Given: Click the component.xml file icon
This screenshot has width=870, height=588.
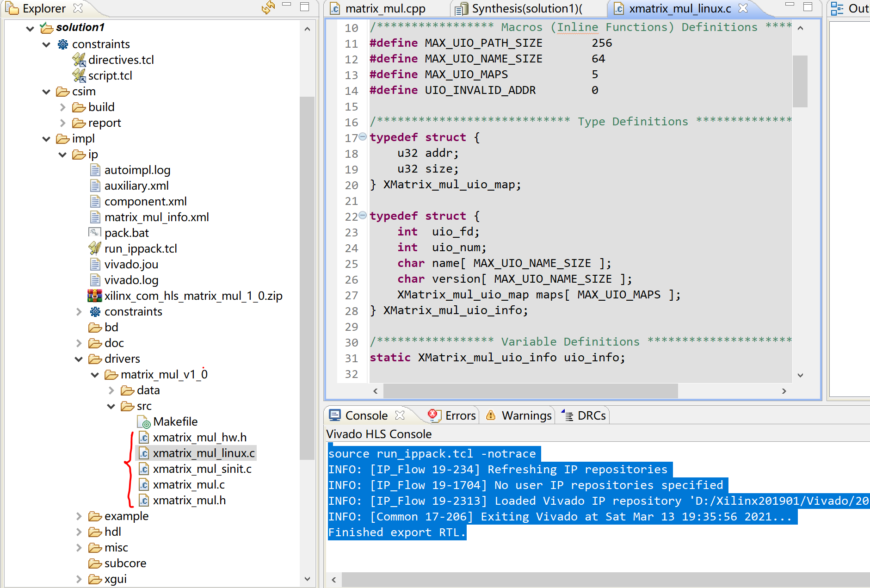Looking at the screenshot, I should point(95,201).
